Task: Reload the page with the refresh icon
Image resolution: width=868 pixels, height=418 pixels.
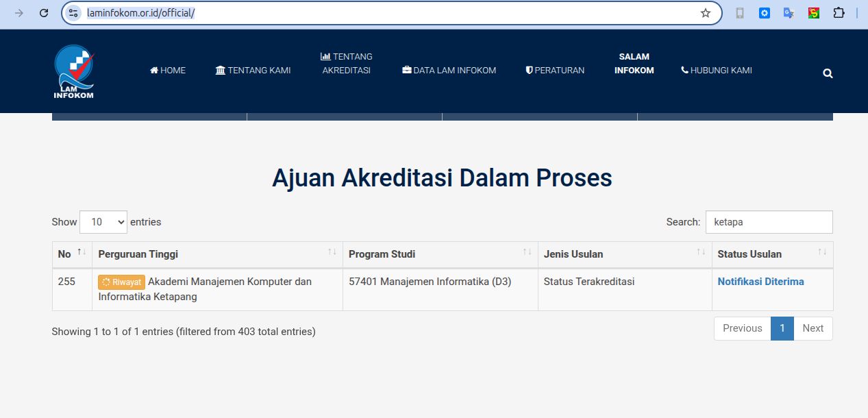Action: click(43, 12)
